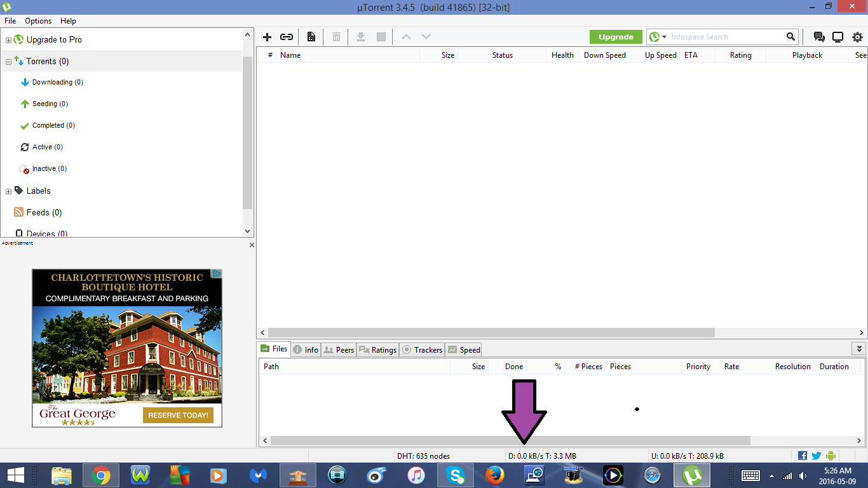This screenshot has height=488, width=868.
Task: Click the Twitter icon in status bar
Action: pyautogui.click(x=817, y=456)
